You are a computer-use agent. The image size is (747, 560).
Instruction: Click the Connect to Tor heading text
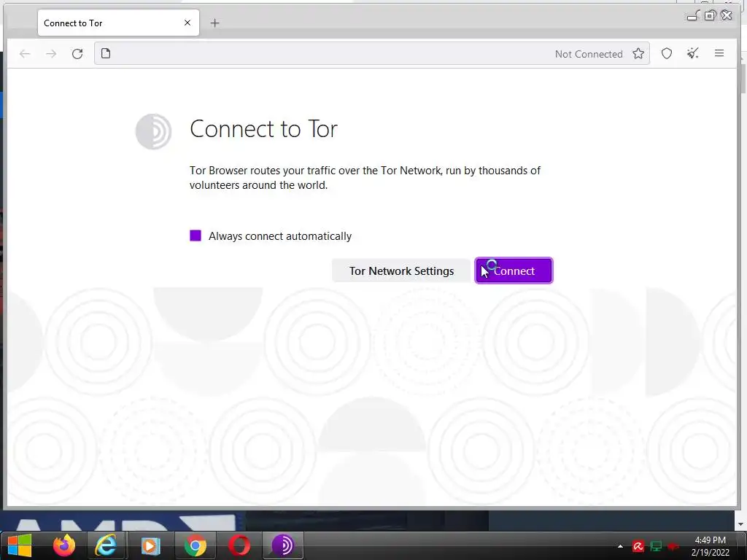(x=263, y=129)
